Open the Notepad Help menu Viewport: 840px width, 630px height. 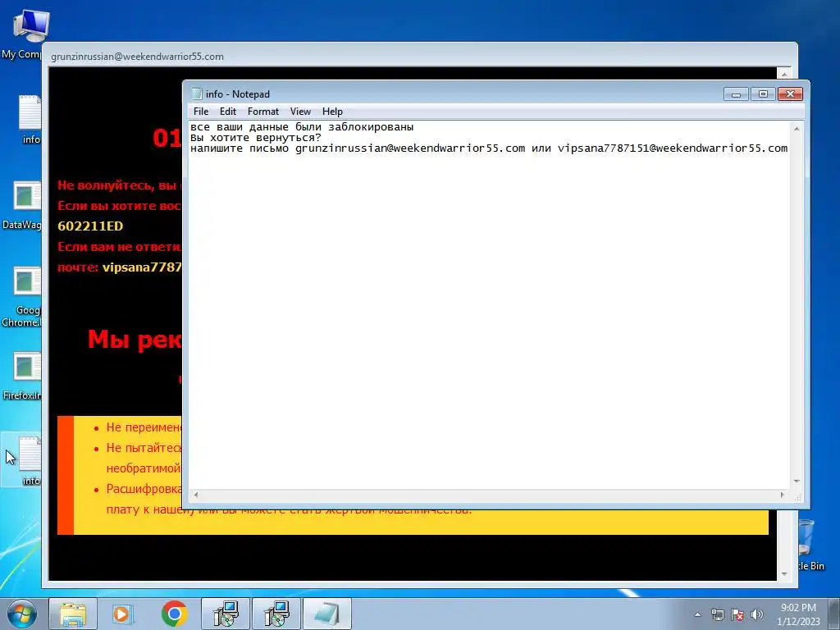[x=332, y=112]
